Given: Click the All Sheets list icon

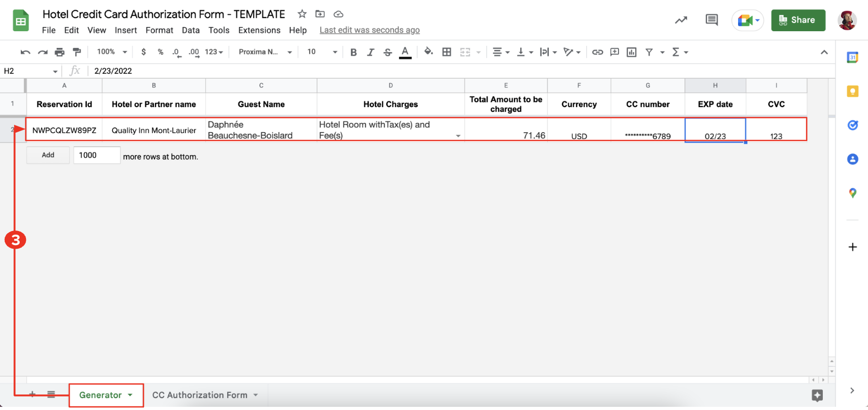Looking at the screenshot, I should tap(51, 394).
